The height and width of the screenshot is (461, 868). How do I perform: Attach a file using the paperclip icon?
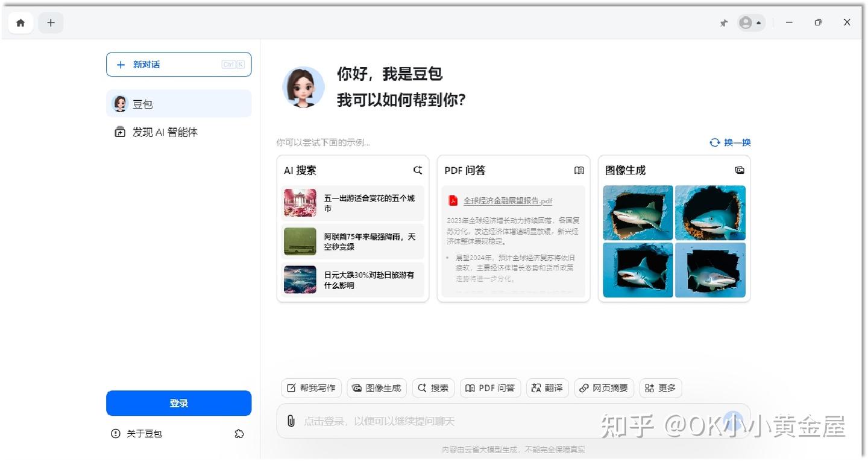pyautogui.click(x=291, y=421)
